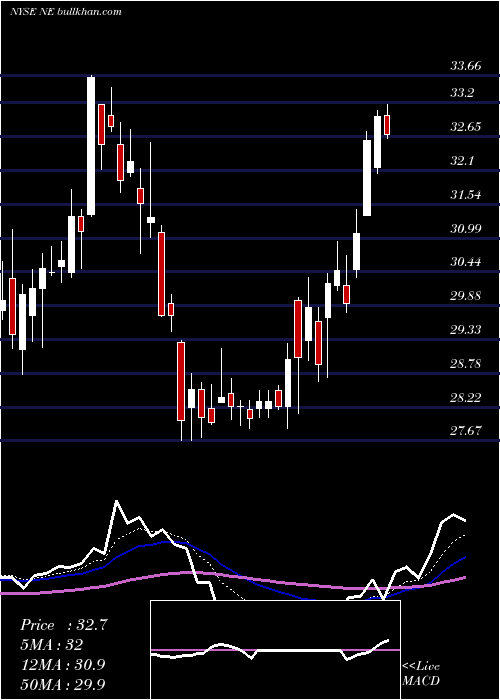Click the long red candle falling to 28
Screen dimensions: 500x700
(x=181, y=381)
